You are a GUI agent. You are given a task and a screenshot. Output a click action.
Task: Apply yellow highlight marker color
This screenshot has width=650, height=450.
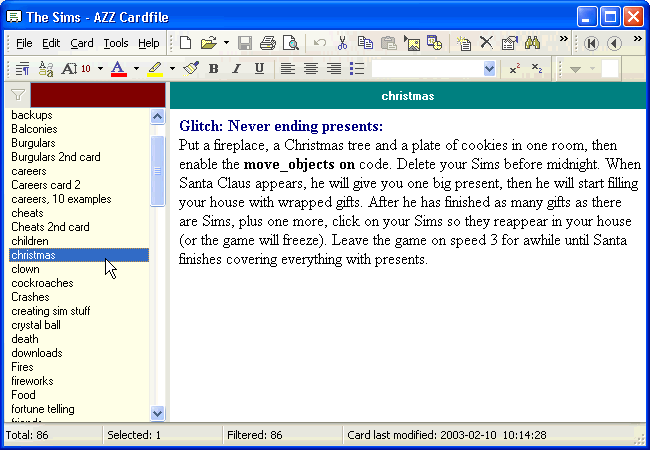pos(155,69)
